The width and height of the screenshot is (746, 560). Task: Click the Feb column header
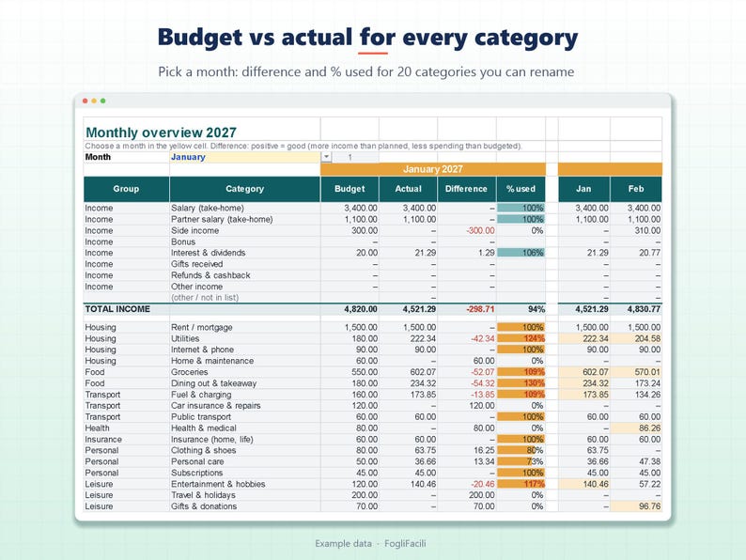point(636,189)
